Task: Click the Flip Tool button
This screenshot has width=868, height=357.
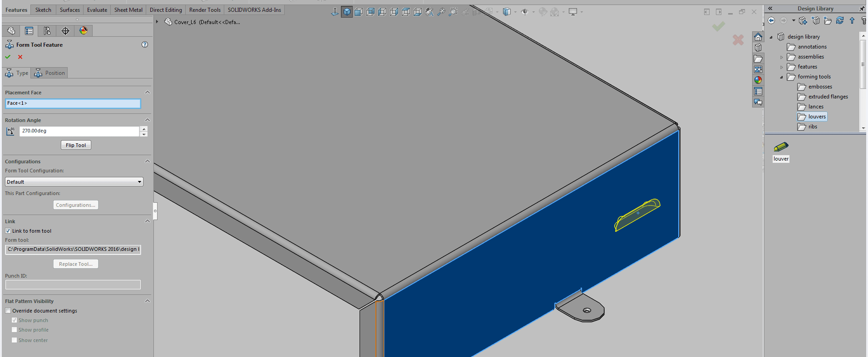Action: [x=76, y=145]
